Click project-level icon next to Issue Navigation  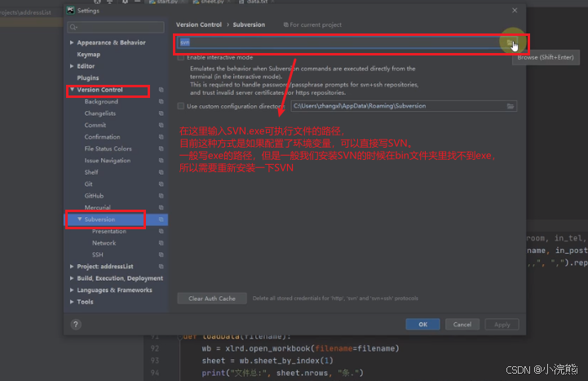(161, 160)
